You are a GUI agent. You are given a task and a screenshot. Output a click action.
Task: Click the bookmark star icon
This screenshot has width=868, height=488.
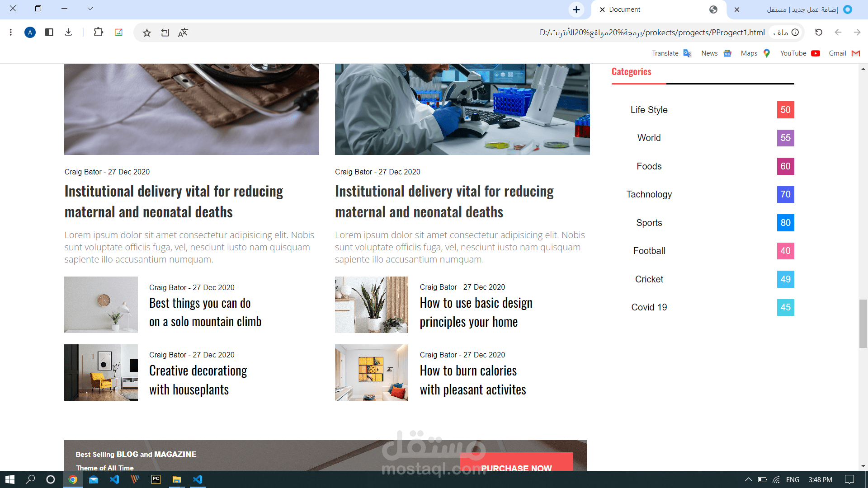146,33
